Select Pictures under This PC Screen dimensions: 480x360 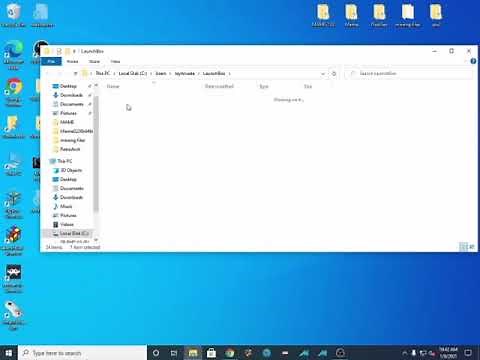point(68,215)
